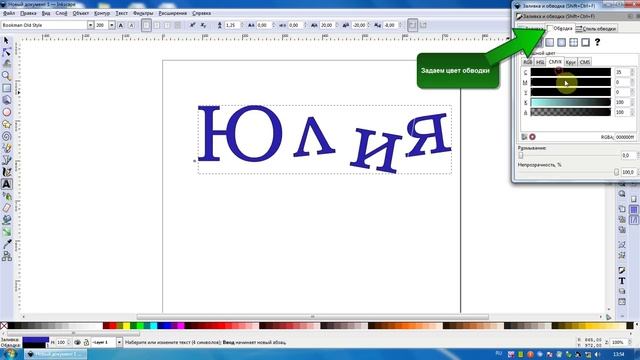The height and width of the screenshot is (360, 640).
Task: Toggle subscript formatting
Action: coord(203,25)
